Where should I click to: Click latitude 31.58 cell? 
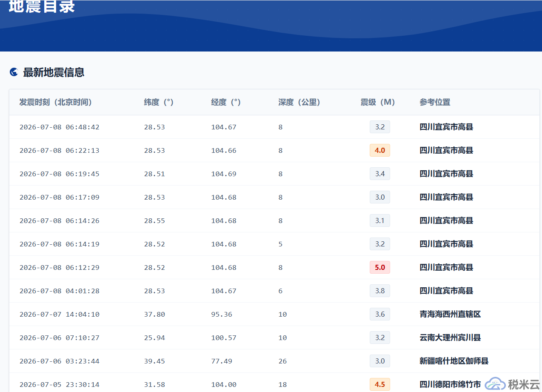click(154, 385)
